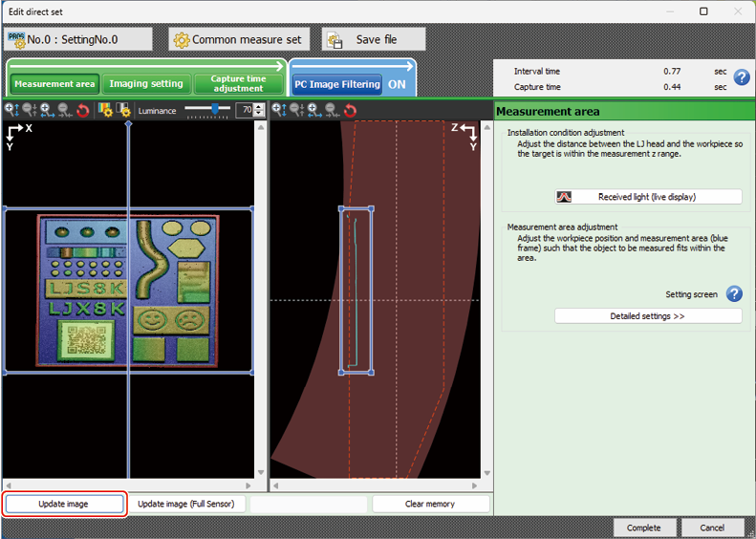Toggle the PC Image Filtering ON switch
This screenshot has width=756, height=539.
pos(397,84)
